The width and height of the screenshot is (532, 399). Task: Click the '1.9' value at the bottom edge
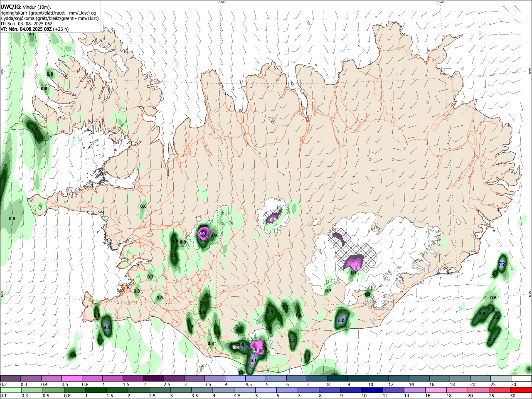pos(241,372)
